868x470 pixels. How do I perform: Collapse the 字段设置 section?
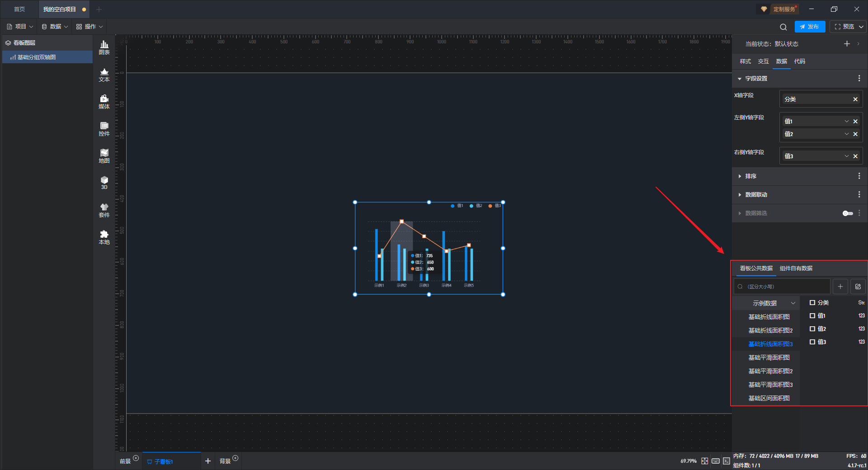point(740,79)
